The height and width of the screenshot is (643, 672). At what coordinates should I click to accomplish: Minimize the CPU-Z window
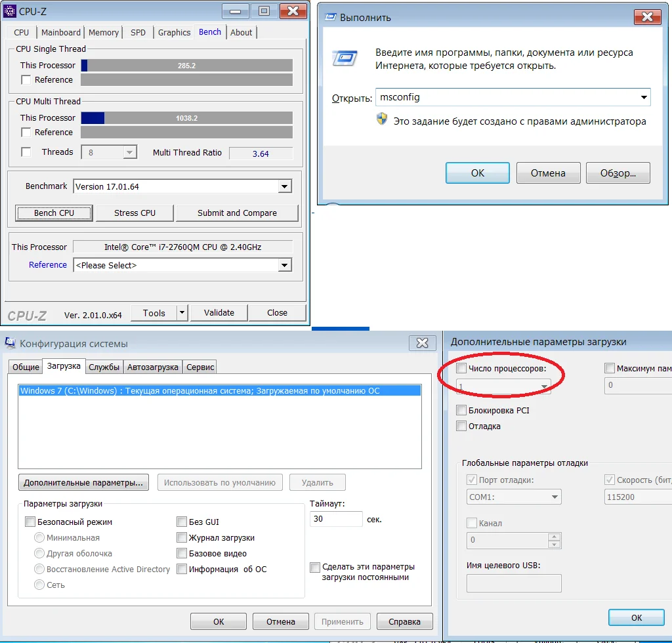coord(236,11)
